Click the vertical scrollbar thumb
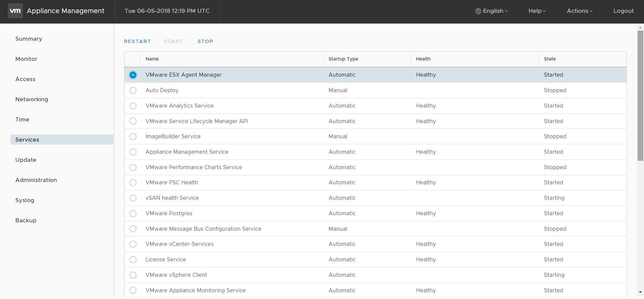This screenshot has width=644, height=299. (640, 96)
